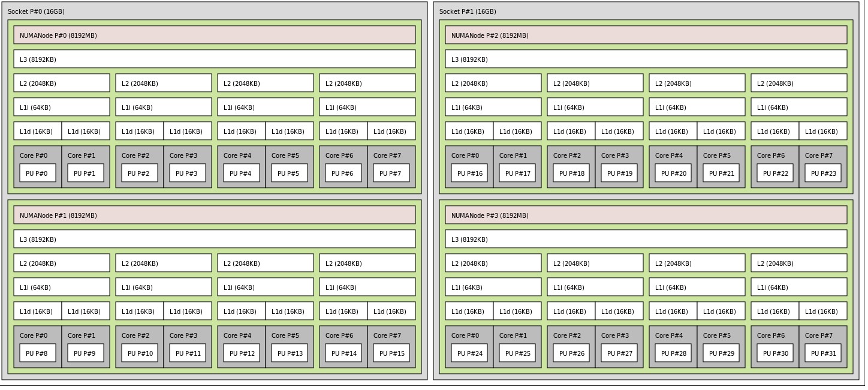
Task: Click the Socket P#0 (16GB) header label
Action: 35,11
